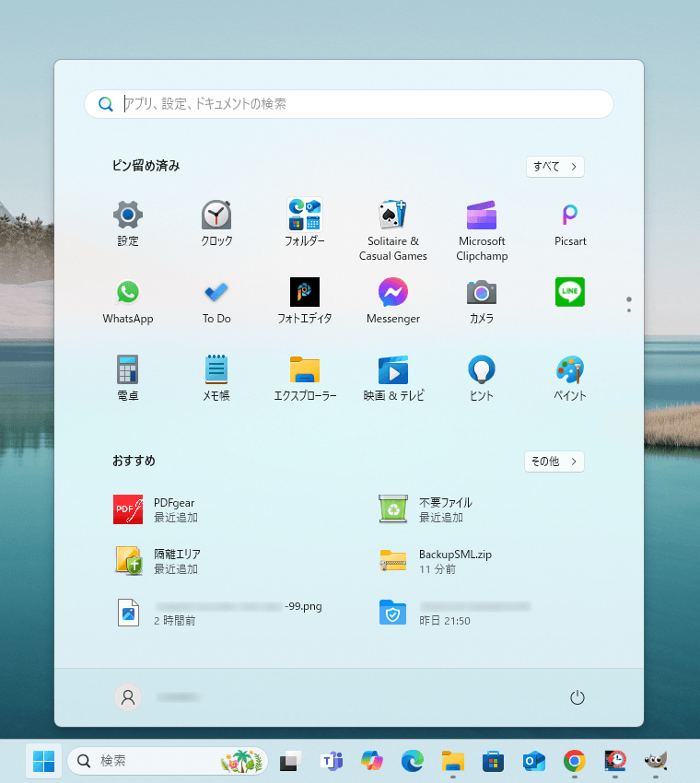
Task: Click the Start menu search field
Action: tap(348, 104)
